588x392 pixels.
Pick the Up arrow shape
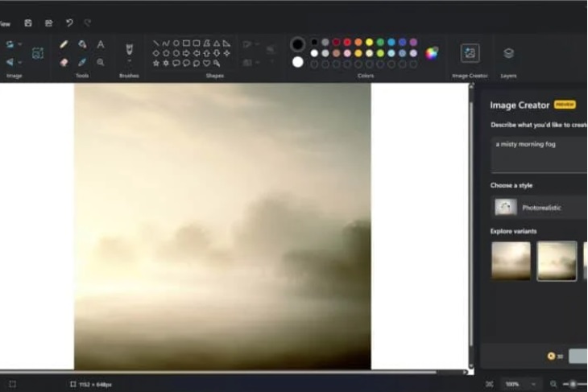(x=207, y=53)
